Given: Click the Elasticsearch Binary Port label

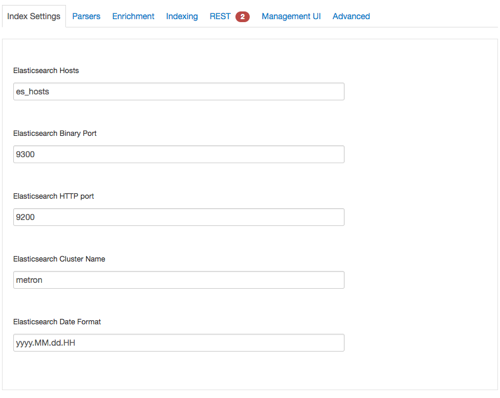Looking at the screenshot, I should [x=55, y=133].
